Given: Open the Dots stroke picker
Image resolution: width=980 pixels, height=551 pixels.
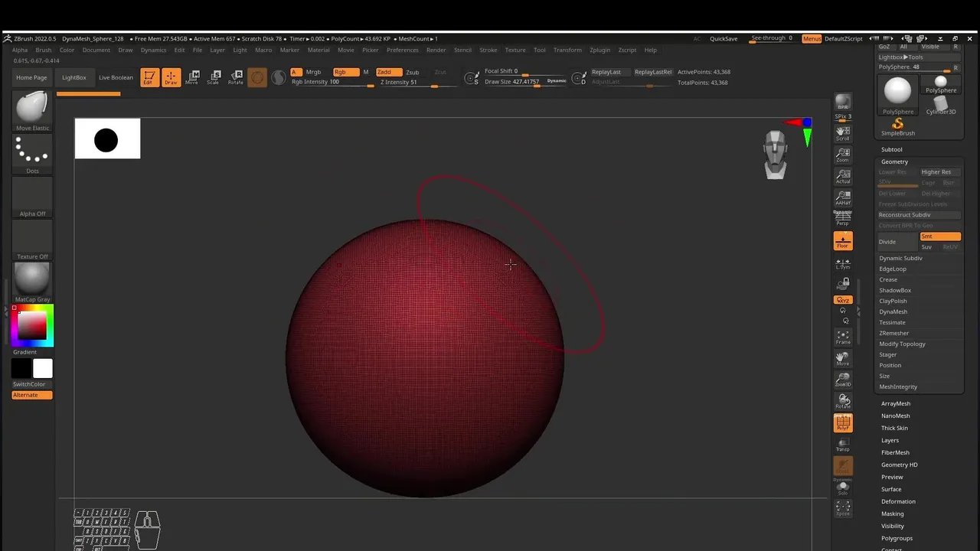Looking at the screenshot, I should (x=32, y=155).
